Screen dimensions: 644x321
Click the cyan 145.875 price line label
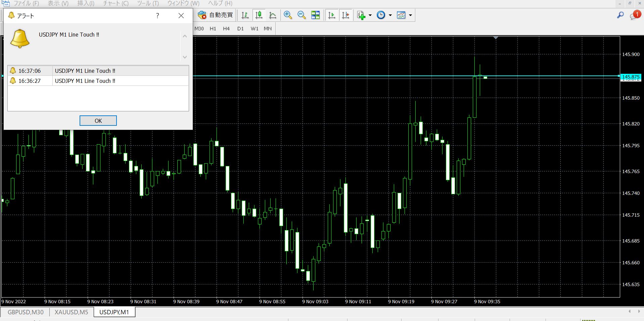(x=631, y=77)
